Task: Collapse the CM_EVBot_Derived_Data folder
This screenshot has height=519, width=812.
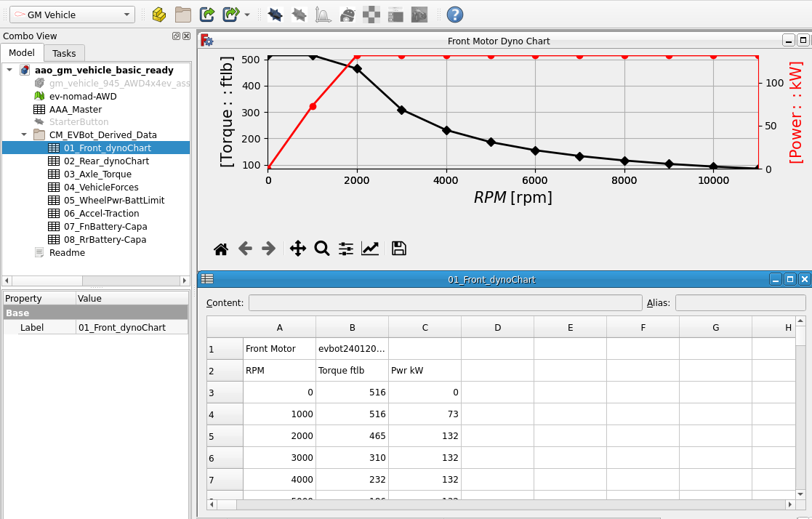Action: click(x=23, y=135)
